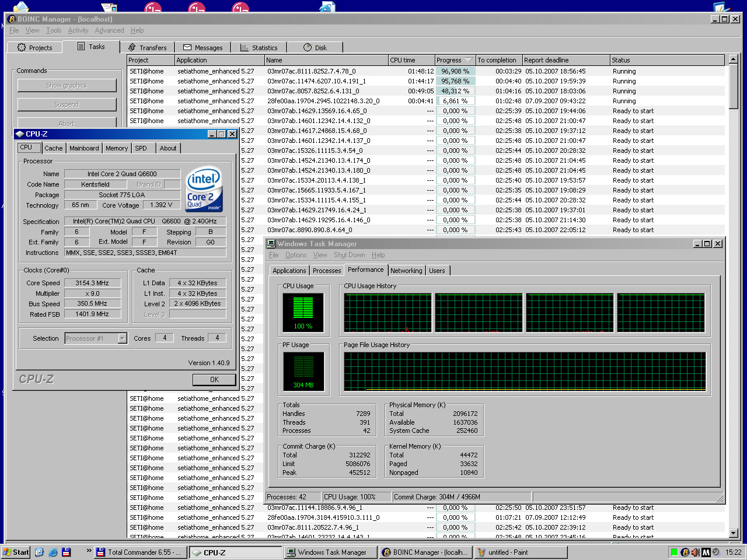747x560 pixels.
Task: Open the Mainboard tab in CPU-Z
Action: (84, 148)
